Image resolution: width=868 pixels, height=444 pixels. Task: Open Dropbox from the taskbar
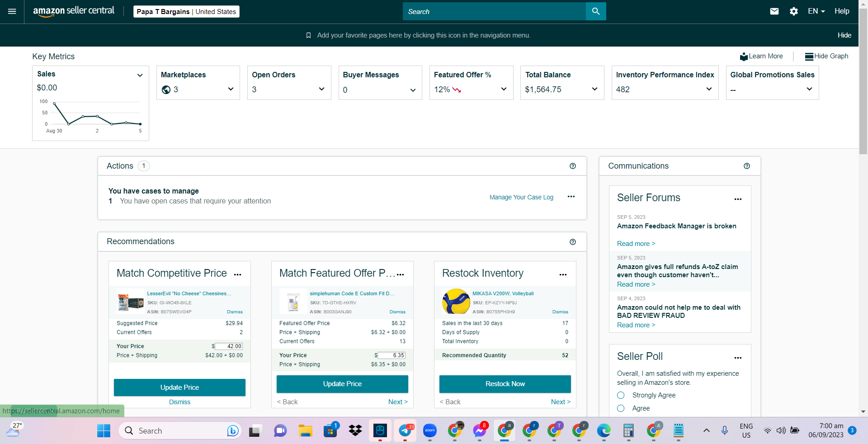click(355, 431)
